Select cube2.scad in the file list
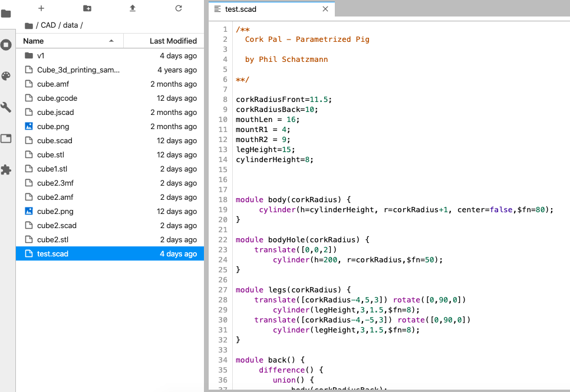 coord(110,226)
